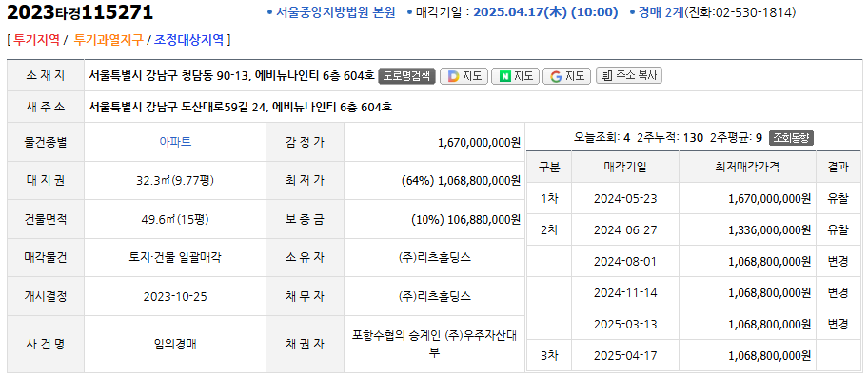Click the 투기과열지구 tag link
868x378 pixels.
108,39
